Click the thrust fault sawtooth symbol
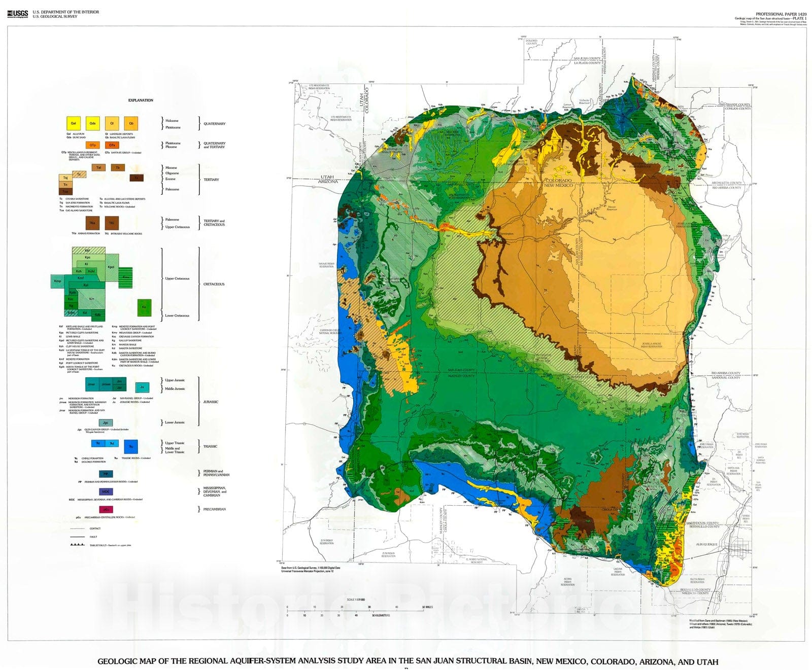The height and width of the screenshot is (670, 812). click(77, 545)
